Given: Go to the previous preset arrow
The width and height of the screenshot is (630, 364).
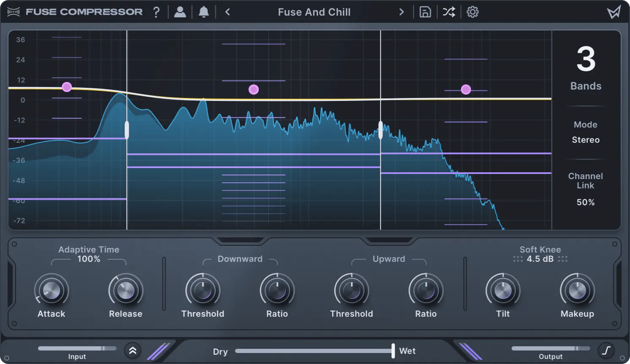Looking at the screenshot, I should tap(228, 12).
